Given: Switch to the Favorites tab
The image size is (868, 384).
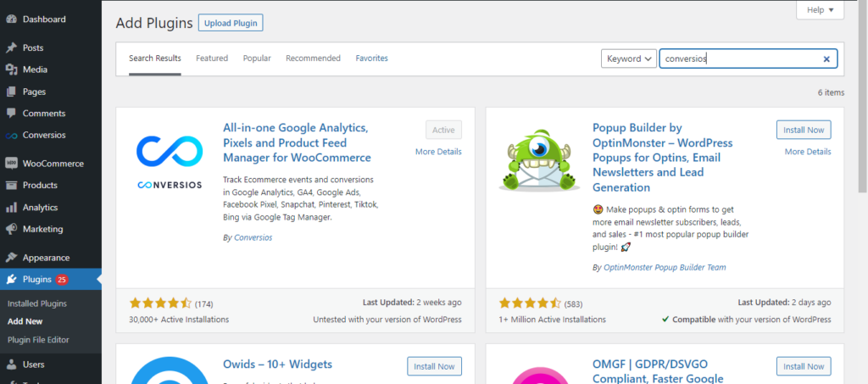Looking at the screenshot, I should coord(372,58).
